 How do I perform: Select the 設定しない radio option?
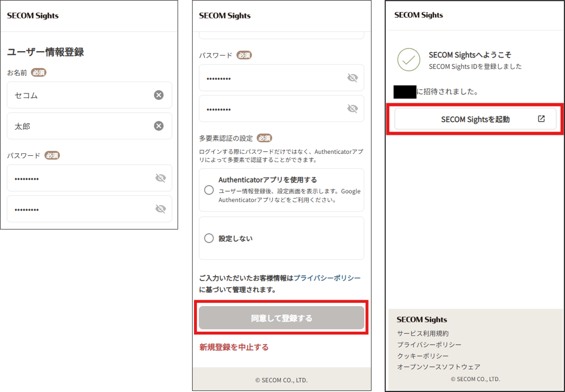coord(209,238)
